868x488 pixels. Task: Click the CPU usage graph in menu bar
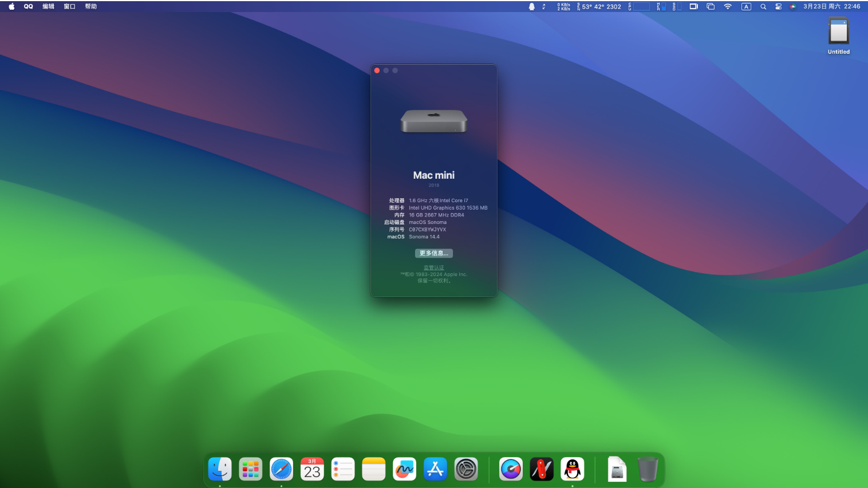pyautogui.click(x=640, y=6)
